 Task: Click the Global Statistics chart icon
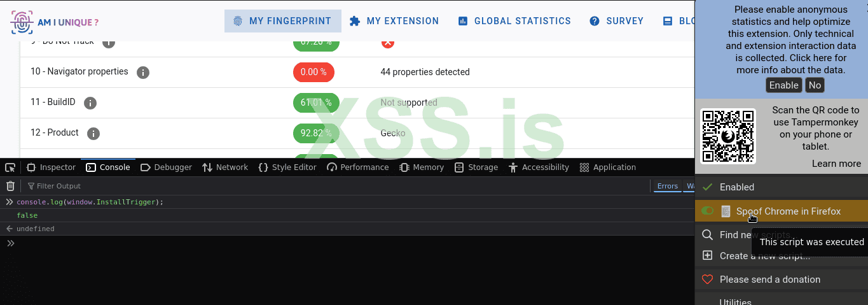(463, 21)
